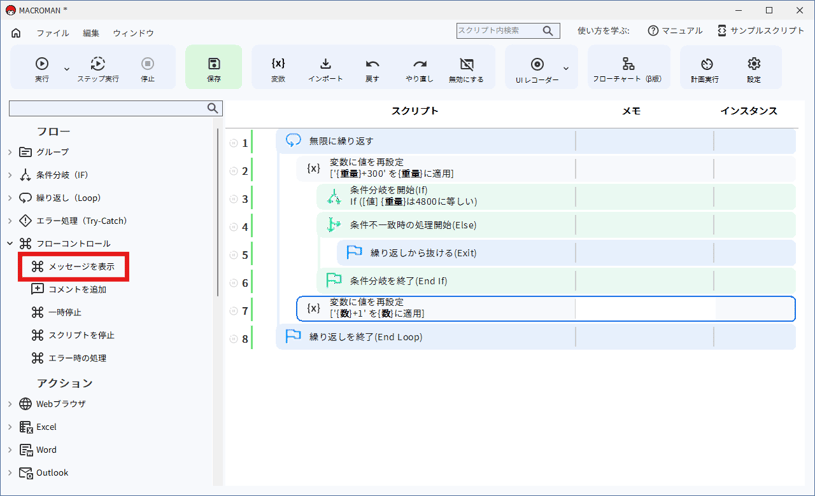Click the Home icon in menu bar
This screenshot has width=815, height=496.
[x=16, y=33]
